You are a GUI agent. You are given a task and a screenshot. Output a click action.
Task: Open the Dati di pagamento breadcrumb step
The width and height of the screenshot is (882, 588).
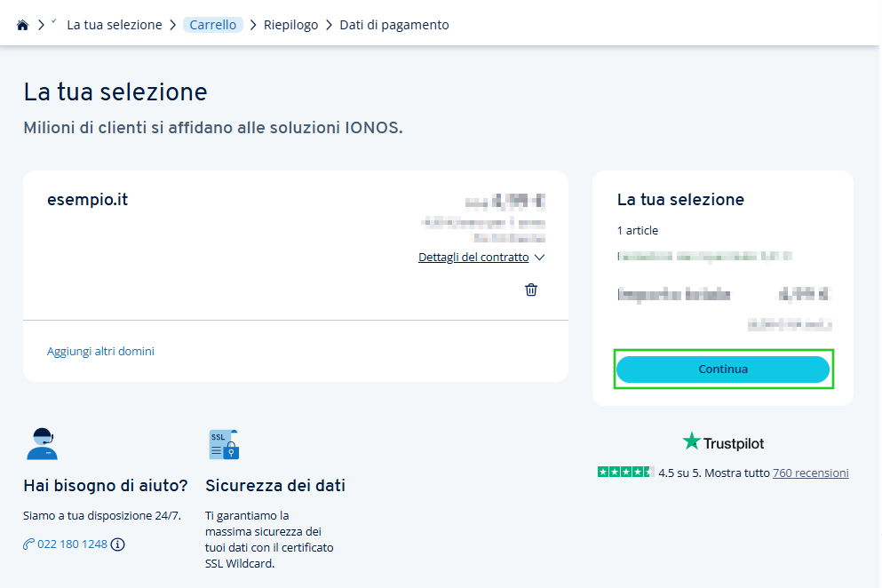point(393,24)
